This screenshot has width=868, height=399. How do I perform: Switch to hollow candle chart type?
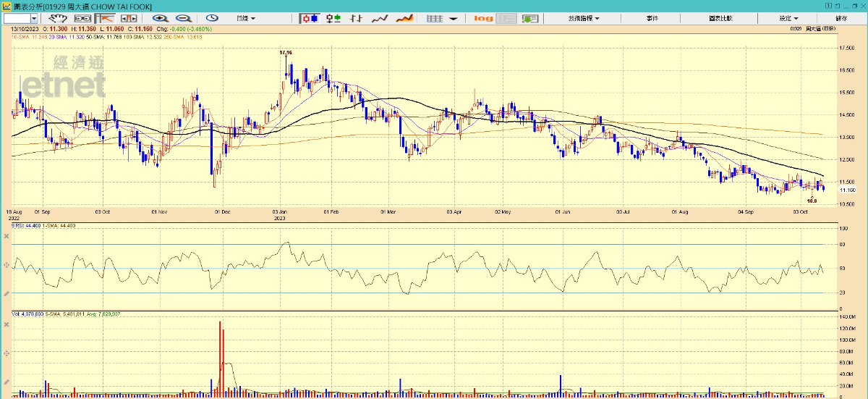tap(333, 17)
